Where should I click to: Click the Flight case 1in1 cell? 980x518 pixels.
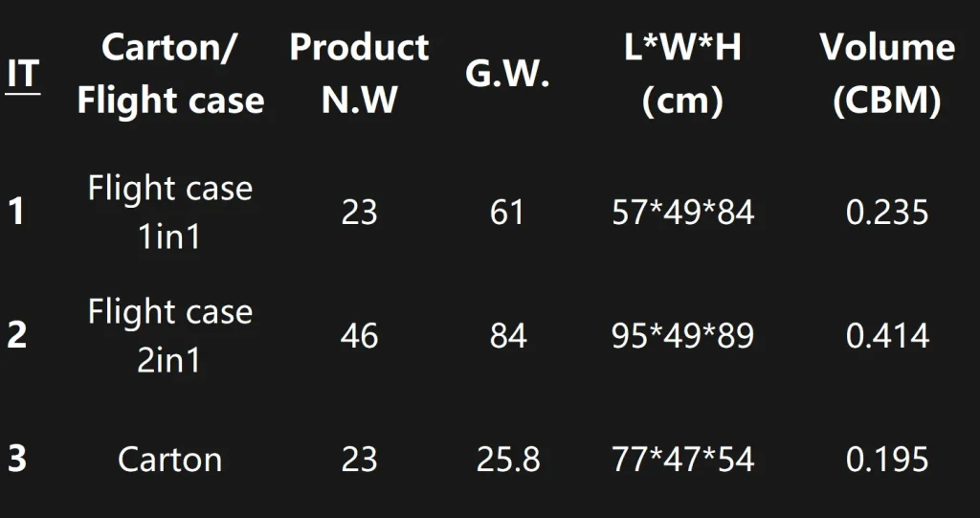click(170, 212)
